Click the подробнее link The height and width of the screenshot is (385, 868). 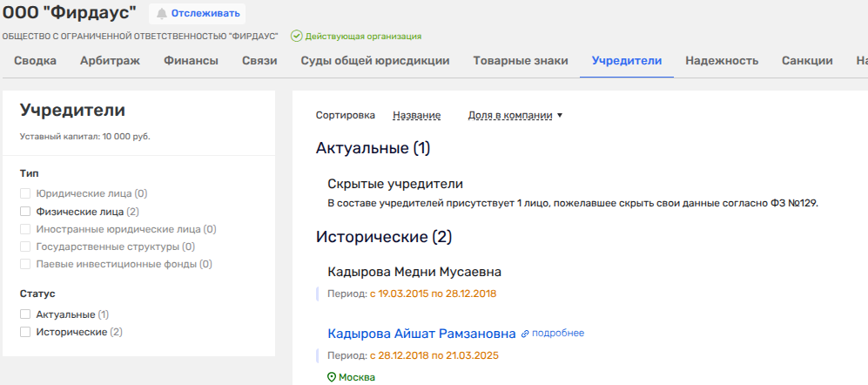pyautogui.click(x=557, y=334)
